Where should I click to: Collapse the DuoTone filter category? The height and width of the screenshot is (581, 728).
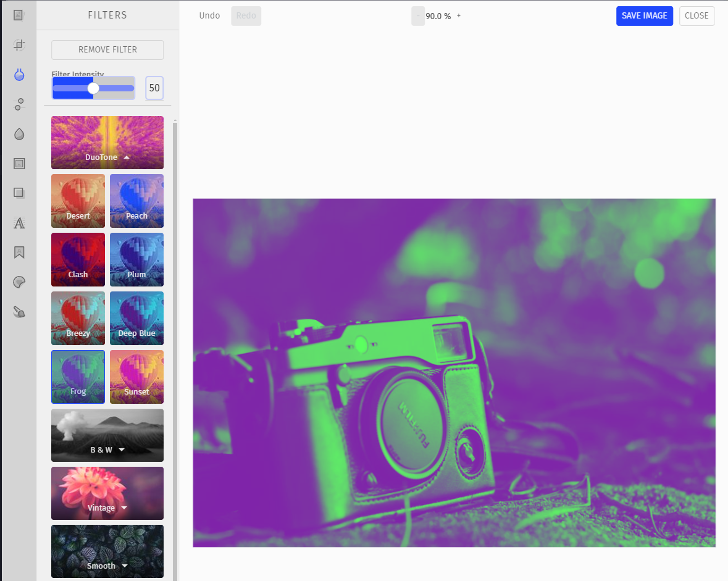[x=107, y=143]
